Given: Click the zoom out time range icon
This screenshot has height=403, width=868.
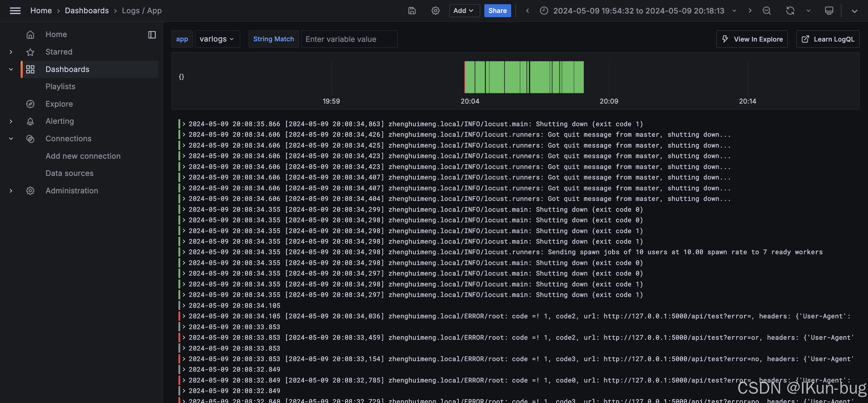Looking at the screenshot, I should pos(766,11).
